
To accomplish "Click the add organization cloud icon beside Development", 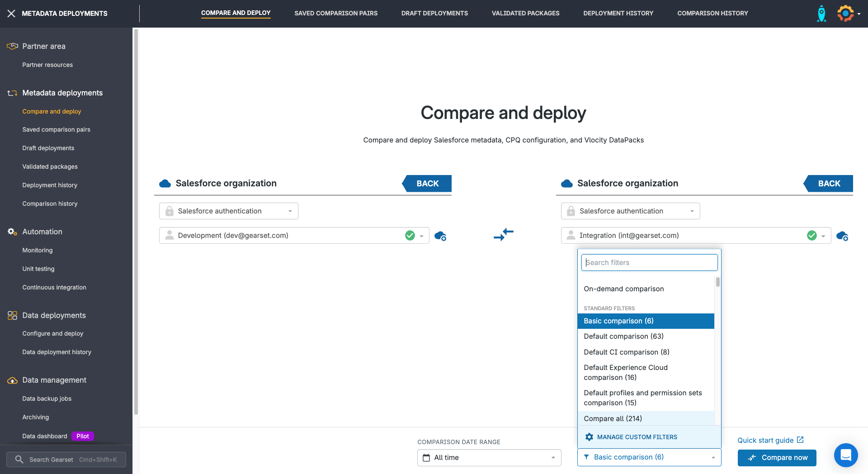I will (x=440, y=236).
